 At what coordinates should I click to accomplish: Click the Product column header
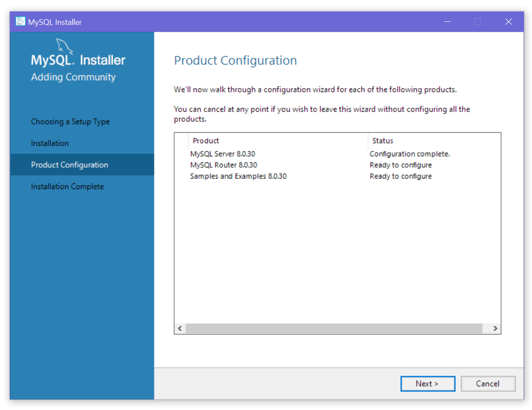279,141
